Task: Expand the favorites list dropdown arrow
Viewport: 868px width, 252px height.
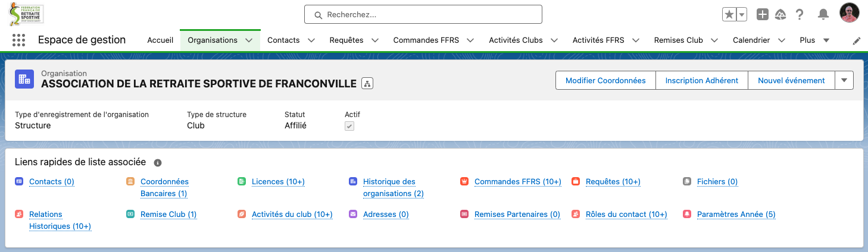Action: pos(742,14)
